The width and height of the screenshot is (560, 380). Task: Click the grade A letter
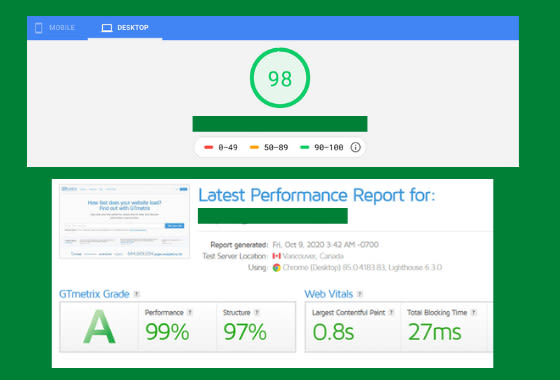coord(99,327)
